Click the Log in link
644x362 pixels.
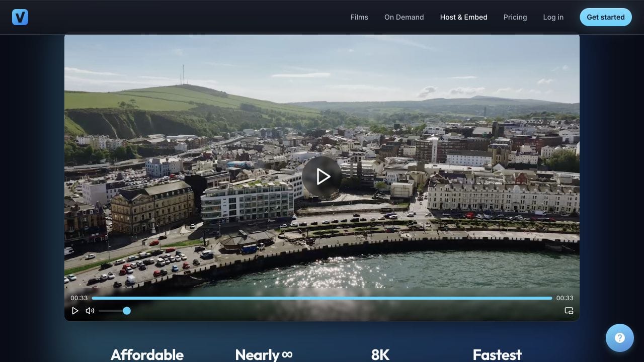coord(553,17)
